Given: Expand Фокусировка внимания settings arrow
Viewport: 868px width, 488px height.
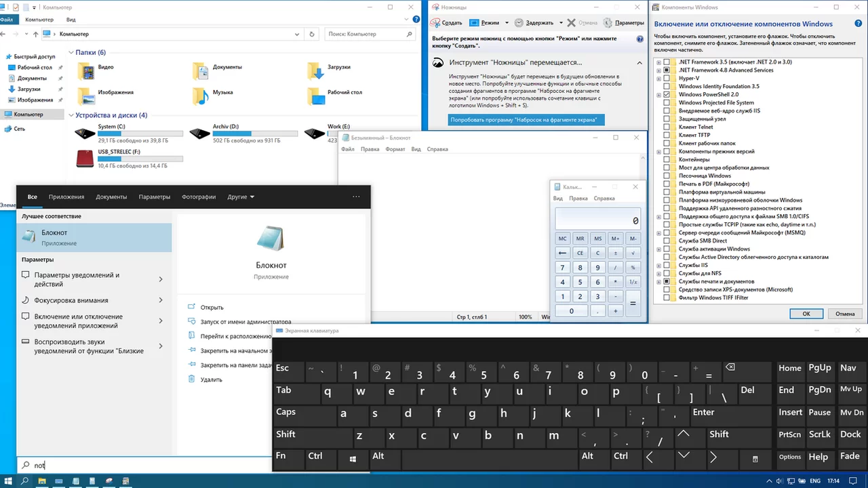Looking at the screenshot, I should click(161, 300).
